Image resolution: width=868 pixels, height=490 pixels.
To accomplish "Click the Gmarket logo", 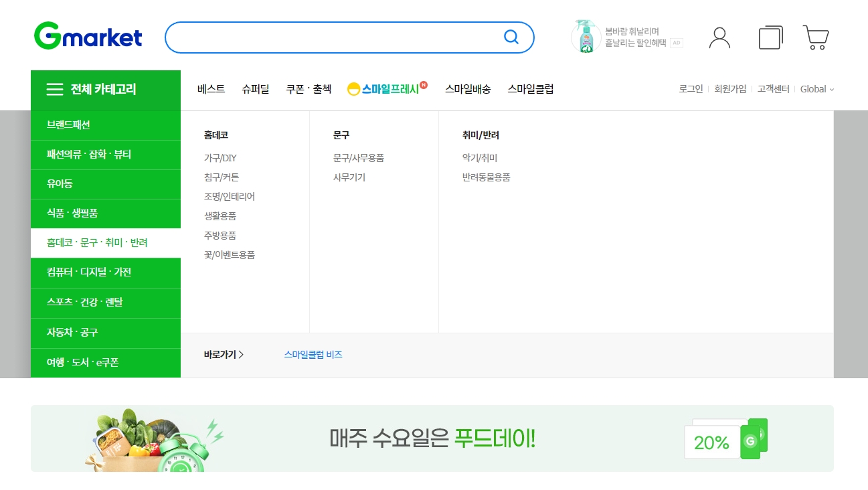I will 88,37.
